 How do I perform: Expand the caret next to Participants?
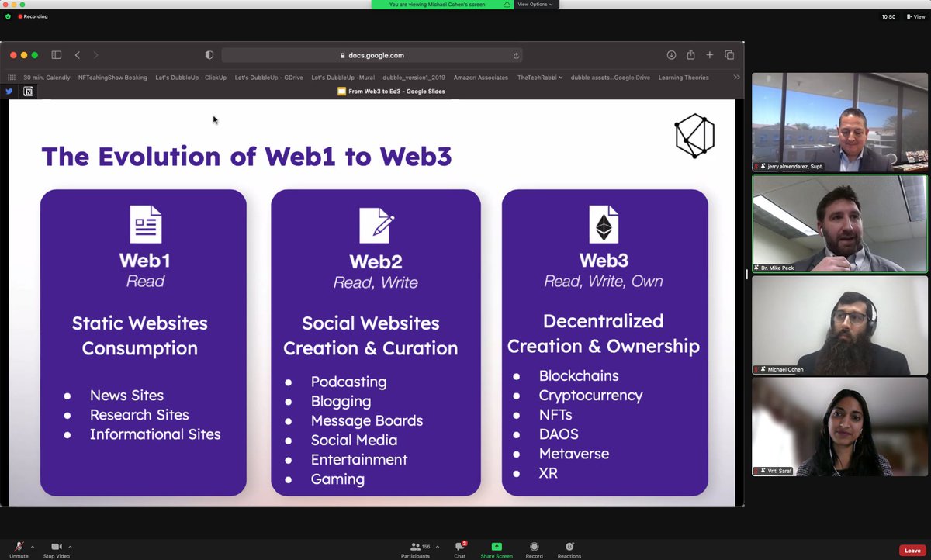438,546
